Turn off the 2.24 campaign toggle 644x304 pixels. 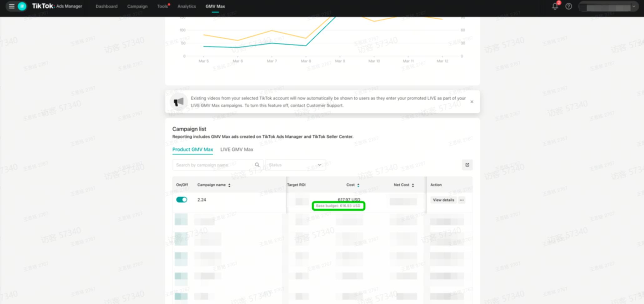(x=182, y=200)
